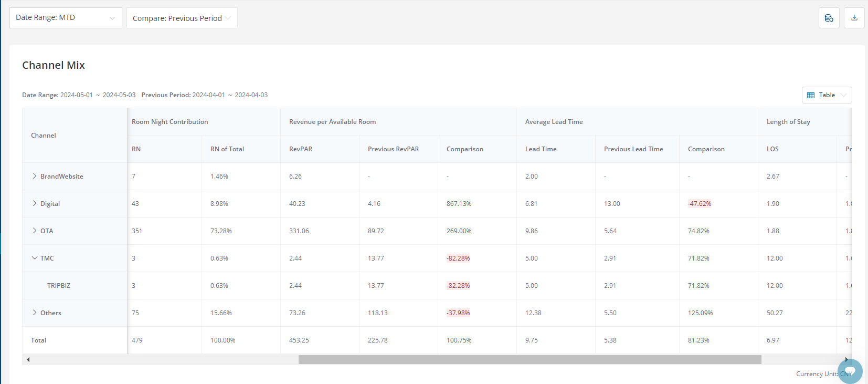868x384 pixels.
Task: Click the Previous Lead Time column header
Action: coord(633,149)
